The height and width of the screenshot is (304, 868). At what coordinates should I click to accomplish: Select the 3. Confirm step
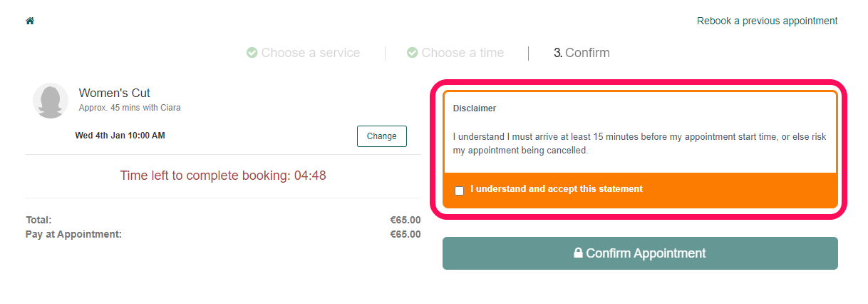point(582,53)
